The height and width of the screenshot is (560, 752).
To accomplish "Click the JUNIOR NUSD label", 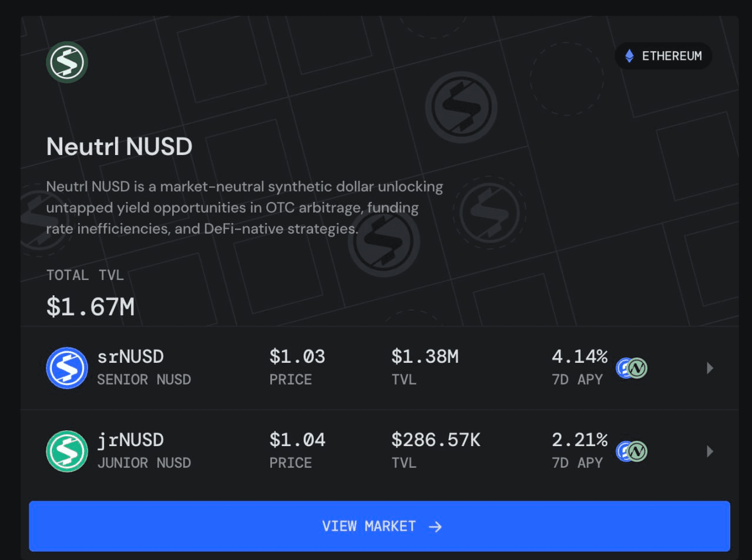I will [144, 463].
